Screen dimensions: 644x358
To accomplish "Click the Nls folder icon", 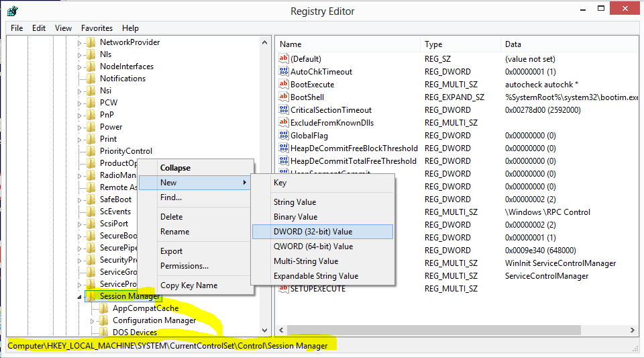I will pos(91,54).
